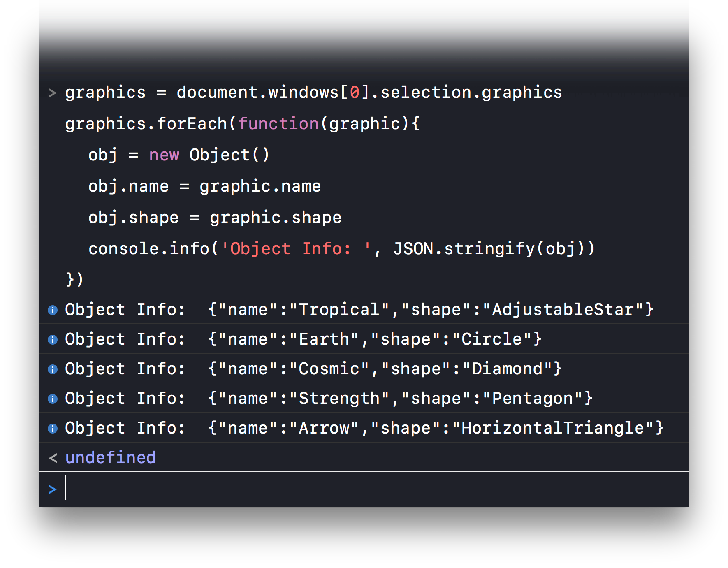This screenshot has height=568, width=728.
Task: Click the info icon beside the Cosmic log entry
Action: (x=53, y=369)
